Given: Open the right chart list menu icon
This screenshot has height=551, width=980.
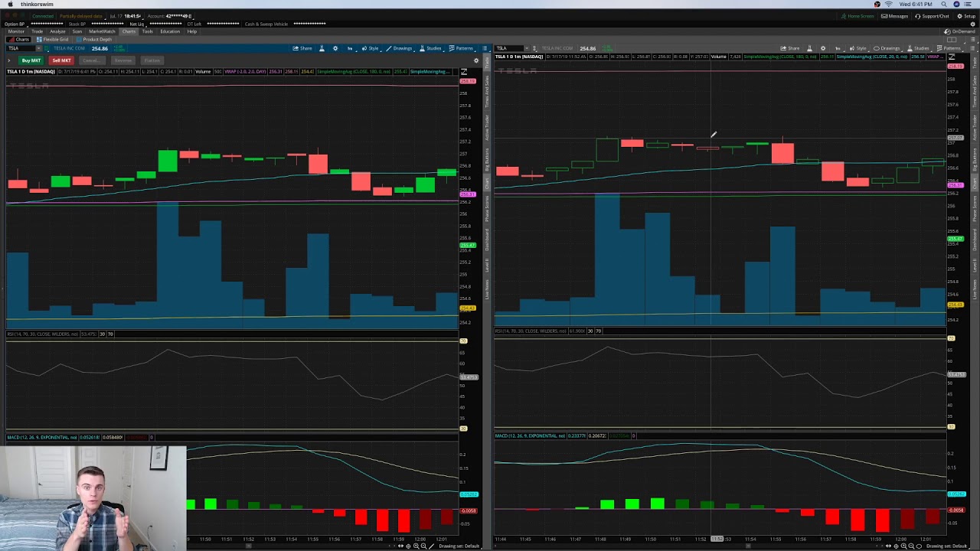Looking at the screenshot, I should click(x=972, y=48).
